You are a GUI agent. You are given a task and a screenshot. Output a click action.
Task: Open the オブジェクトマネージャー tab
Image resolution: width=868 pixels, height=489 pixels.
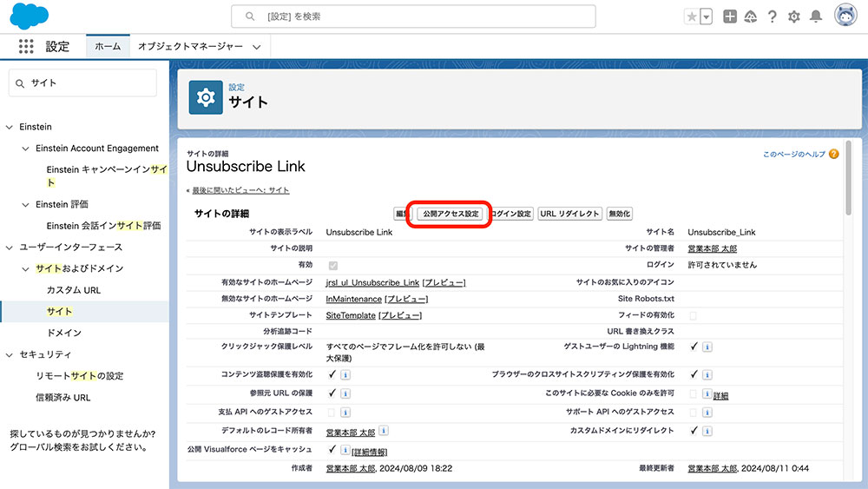(x=190, y=47)
